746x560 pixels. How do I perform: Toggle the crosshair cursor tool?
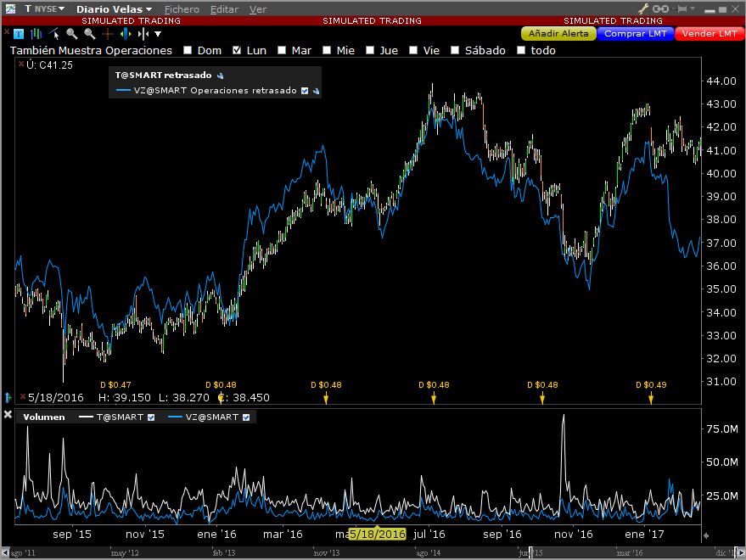tap(107, 34)
